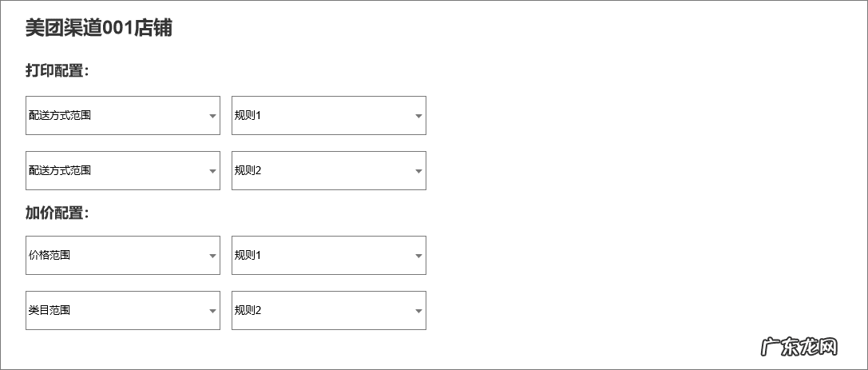
Task: Click the 加价配置 section heading
Action: 57,213
